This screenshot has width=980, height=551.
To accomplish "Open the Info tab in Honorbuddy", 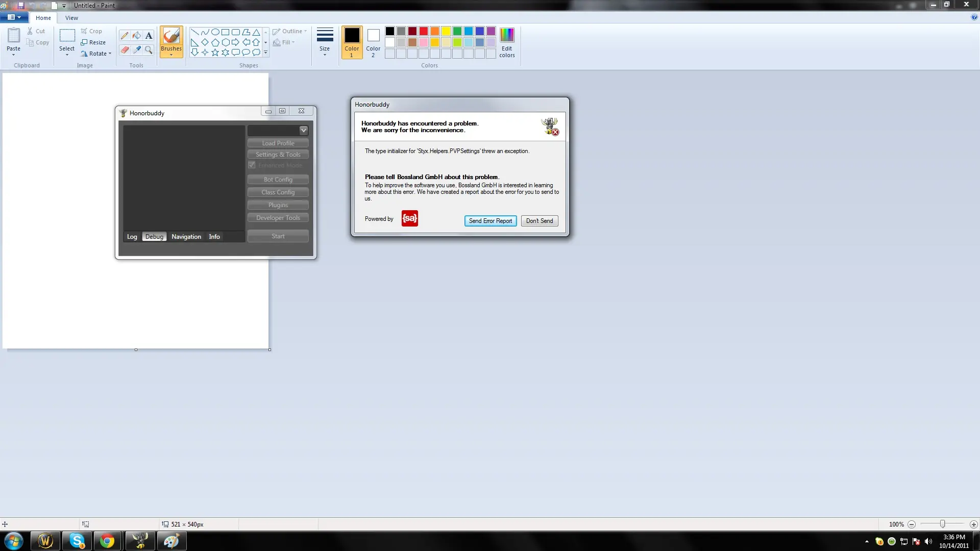I will pos(214,237).
